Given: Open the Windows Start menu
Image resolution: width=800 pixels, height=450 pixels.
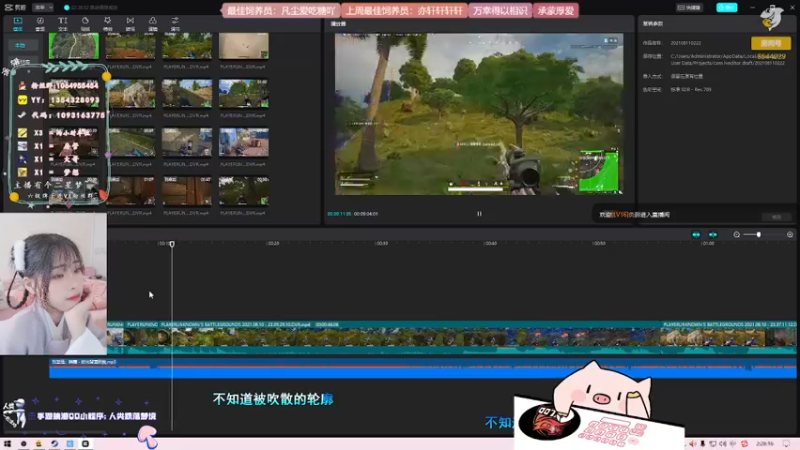Looking at the screenshot, I should click(x=8, y=444).
